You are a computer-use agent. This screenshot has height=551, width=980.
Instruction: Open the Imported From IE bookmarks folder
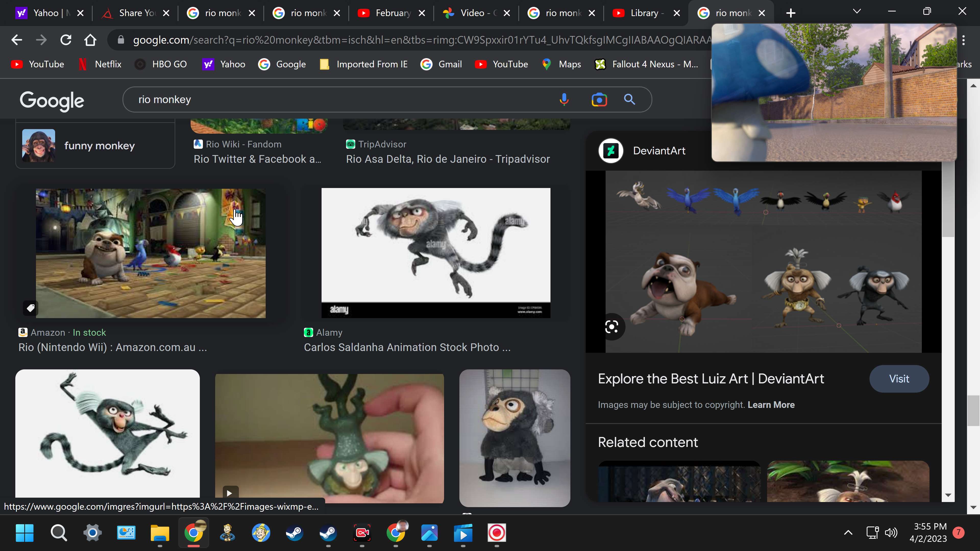point(364,64)
